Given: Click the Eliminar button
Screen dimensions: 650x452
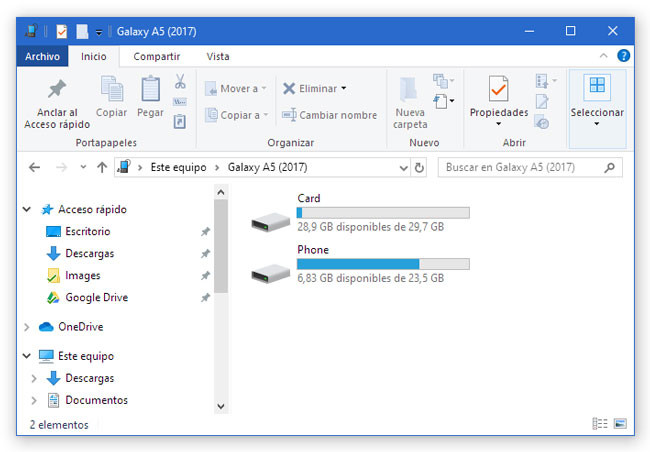Looking at the screenshot, I should click(x=314, y=88).
